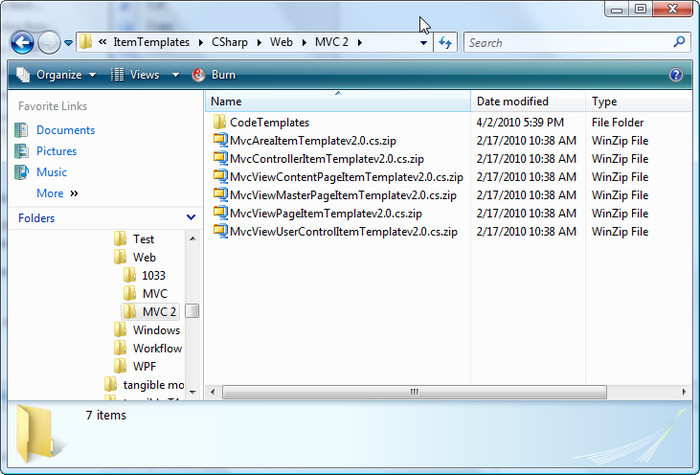
Task: Expand the arrow after Web breadcrumb
Action: (304, 43)
